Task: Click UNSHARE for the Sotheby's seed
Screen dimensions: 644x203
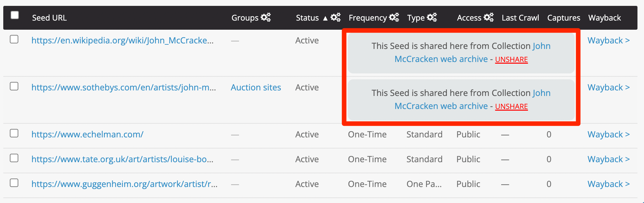Action: tap(511, 106)
